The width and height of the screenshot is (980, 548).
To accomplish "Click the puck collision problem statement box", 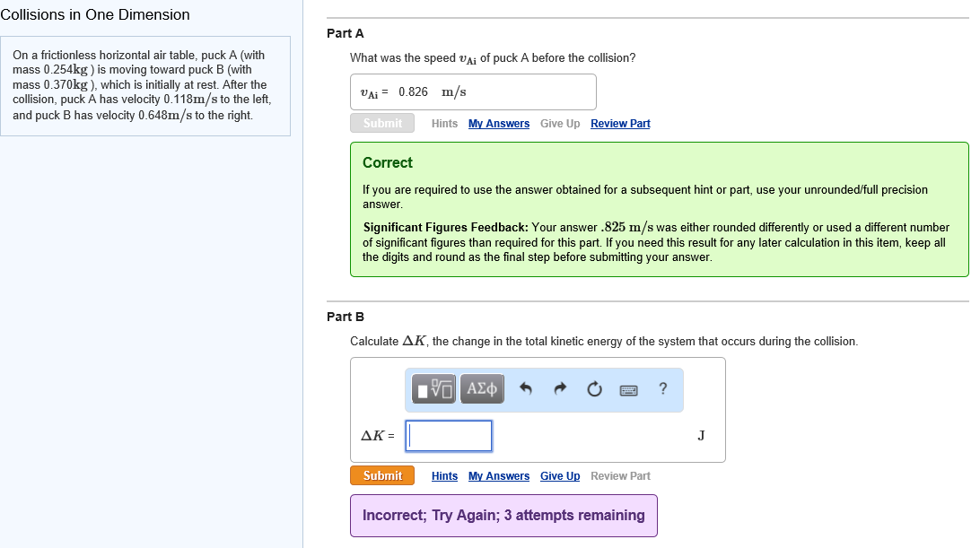I will 145,86.
